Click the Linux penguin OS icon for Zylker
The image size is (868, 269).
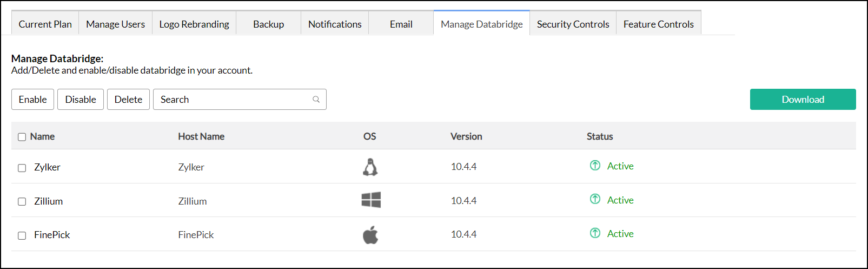pos(370,167)
